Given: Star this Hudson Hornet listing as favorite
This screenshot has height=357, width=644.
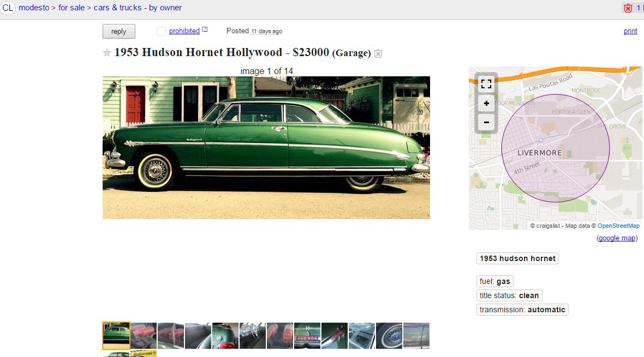Looking at the screenshot, I should 107,52.
